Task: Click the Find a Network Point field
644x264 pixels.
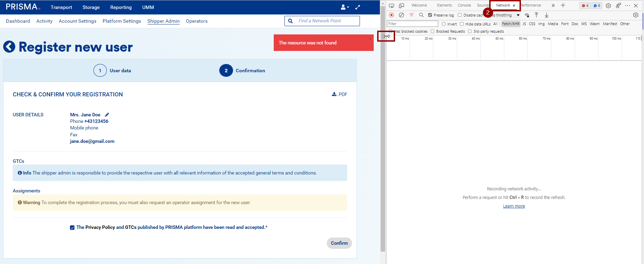Action: pos(326,21)
